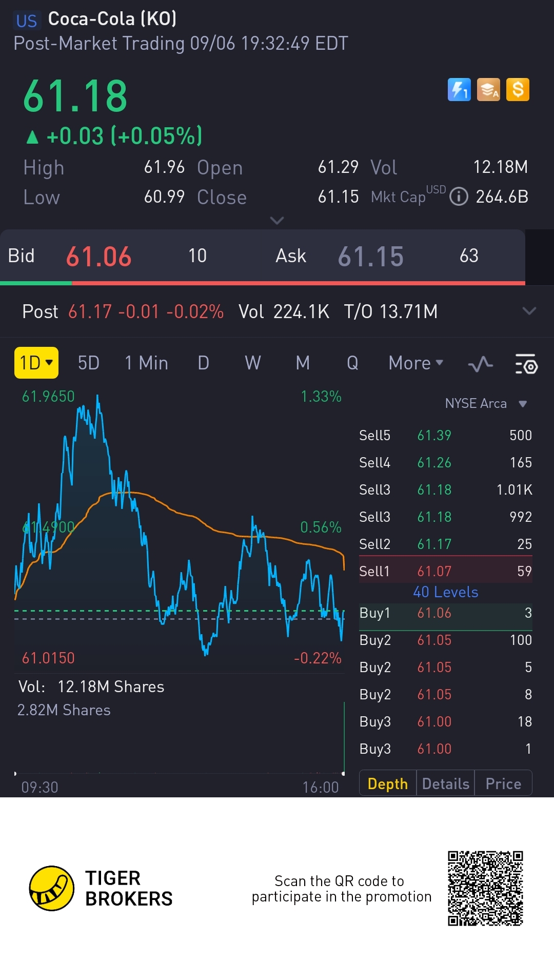The width and height of the screenshot is (554, 980).
Task: Tap the High value 61.96
Action: pos(164,167)
